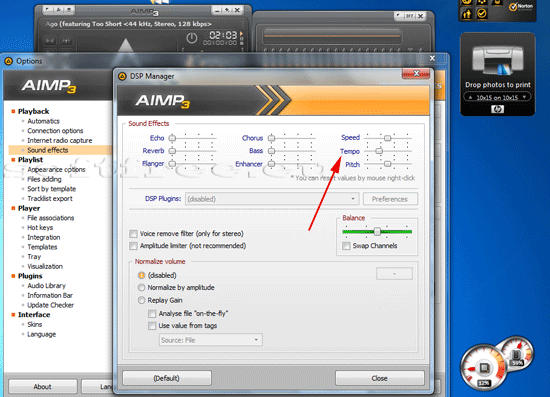Viewport: 550px width, 397px height.
Task: Click the disabled Preferences button
Action: pyautogui.click(x=390, y=199)
